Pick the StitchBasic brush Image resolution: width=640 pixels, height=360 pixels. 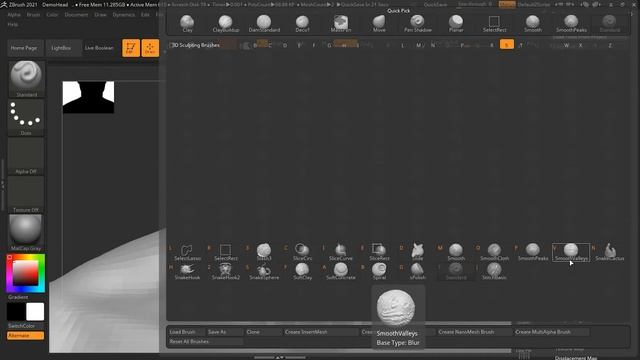click(494, 271)
